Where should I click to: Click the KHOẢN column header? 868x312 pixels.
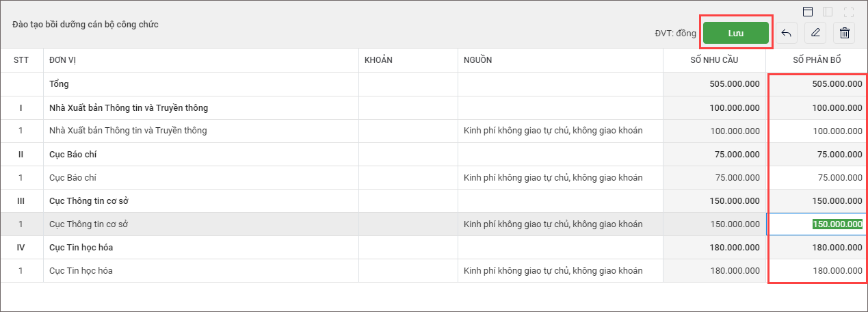378,60
